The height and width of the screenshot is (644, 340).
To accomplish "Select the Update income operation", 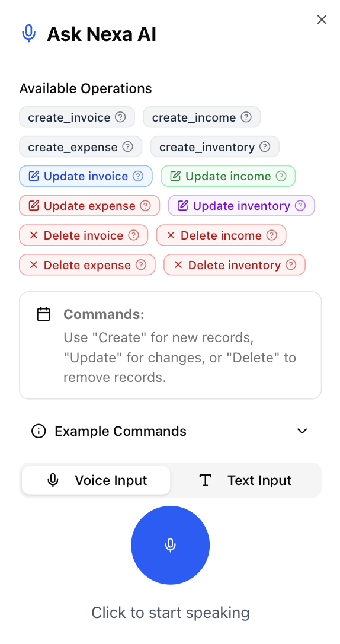I will click(x=228, y=176).
